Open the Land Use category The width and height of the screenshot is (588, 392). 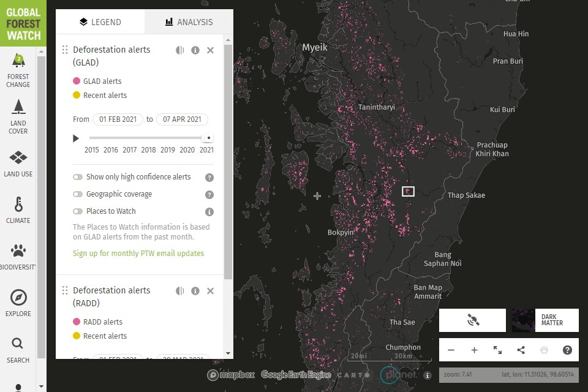tap(18, 164)
